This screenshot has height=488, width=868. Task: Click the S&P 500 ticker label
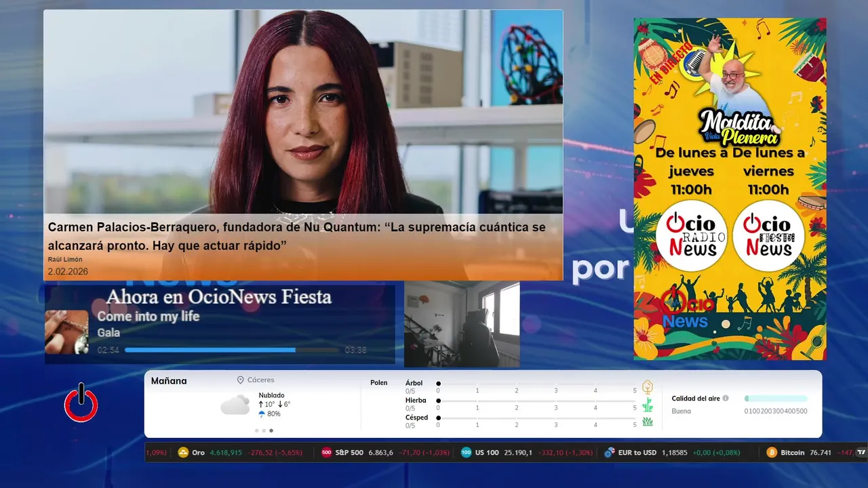pyautogui.click(x=349, y=452)
